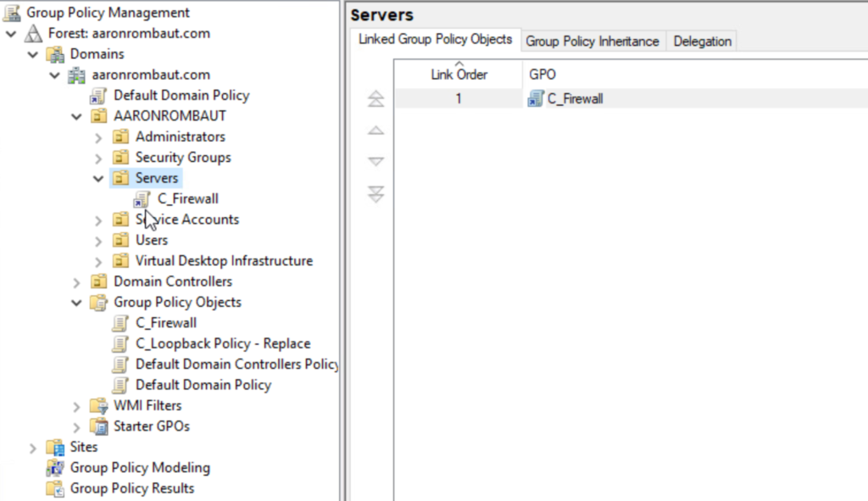Select the WMI Filters folder icon
868x501 pixels.
99,405
